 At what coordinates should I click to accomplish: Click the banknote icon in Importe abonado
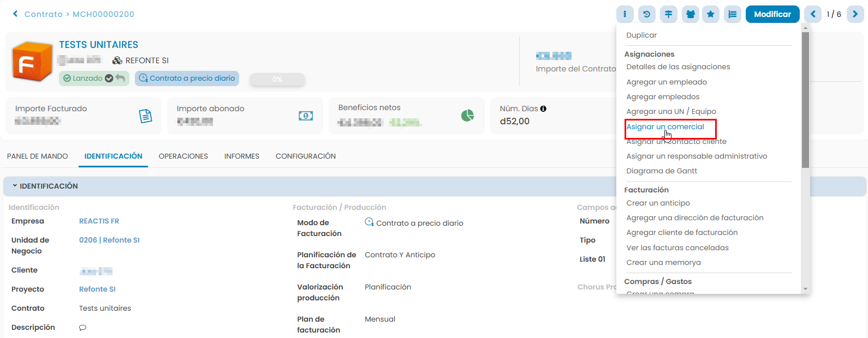[306, 116]
